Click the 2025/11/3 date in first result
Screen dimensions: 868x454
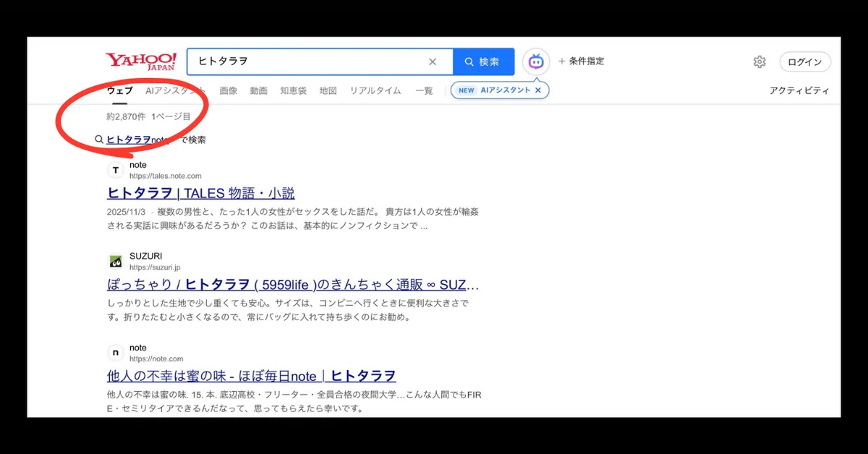click(127, 213)
